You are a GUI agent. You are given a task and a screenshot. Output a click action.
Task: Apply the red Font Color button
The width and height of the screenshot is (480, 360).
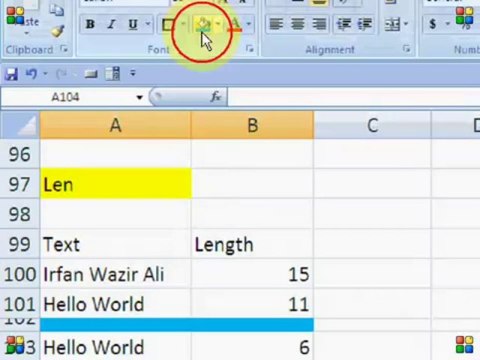[235, 24]
